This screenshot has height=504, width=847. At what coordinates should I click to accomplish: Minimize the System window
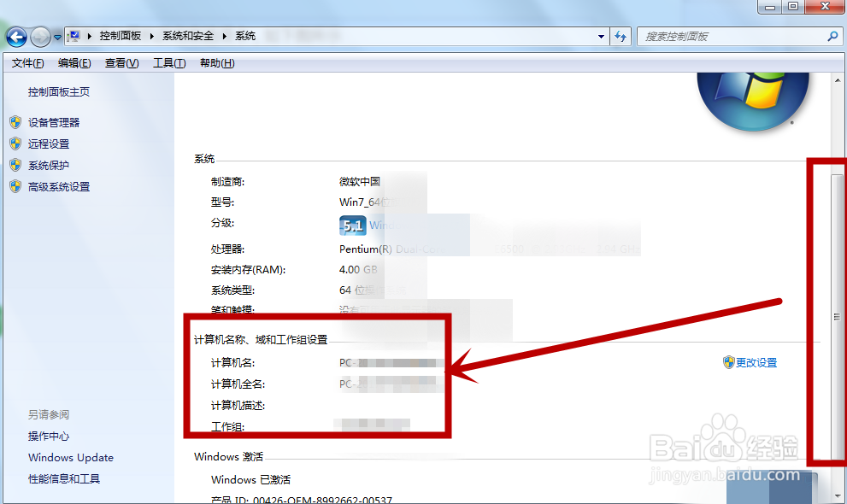pos(770,7)
